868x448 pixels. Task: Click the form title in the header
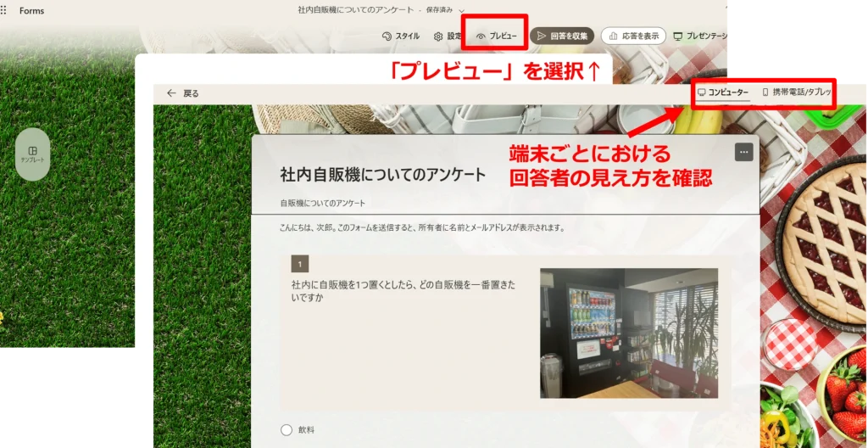[x=355, y=10]
